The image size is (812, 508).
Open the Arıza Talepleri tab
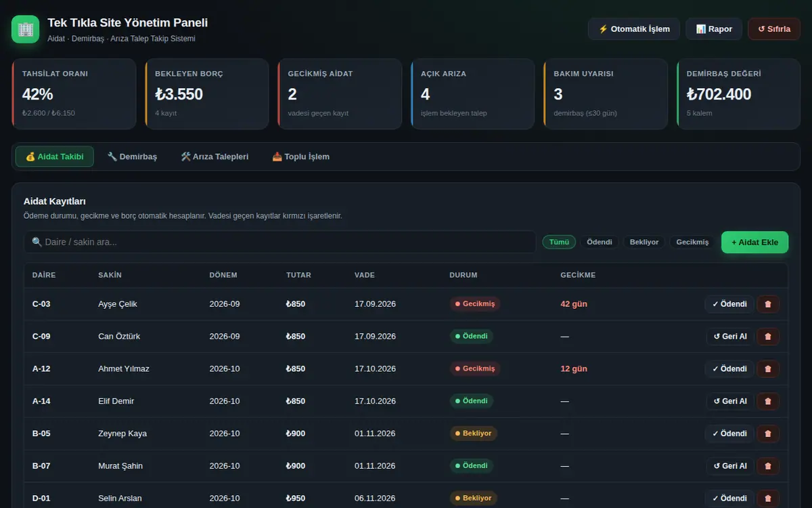pyautogui.click(x=215, y=156)
